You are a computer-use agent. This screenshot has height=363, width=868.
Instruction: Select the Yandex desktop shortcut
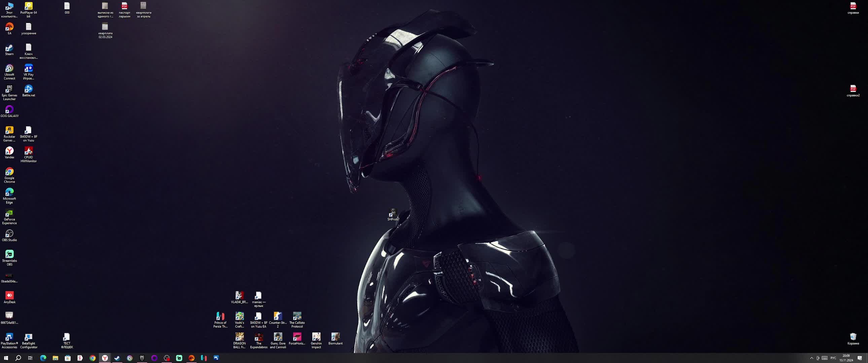click(9, 153)
